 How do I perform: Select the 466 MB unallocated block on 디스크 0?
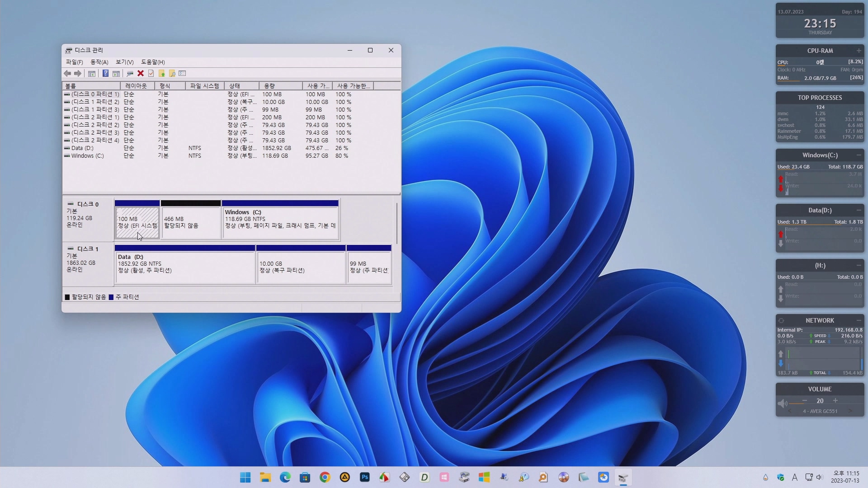[191, 220]
